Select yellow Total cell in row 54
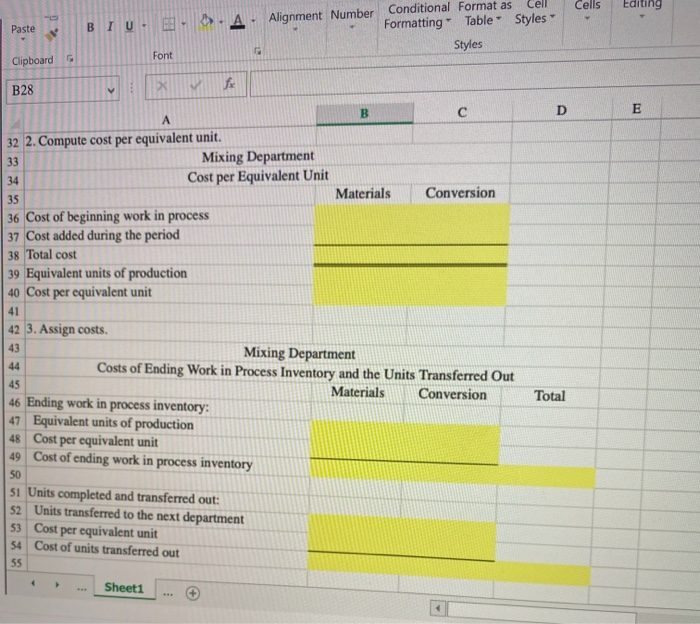700x624 pixels. [x=542, y=574]
